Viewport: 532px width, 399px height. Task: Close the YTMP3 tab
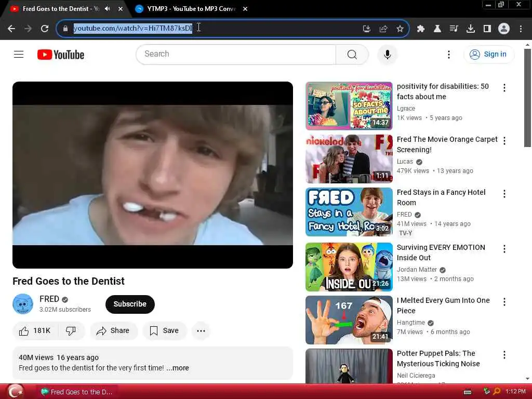point(245,9)
